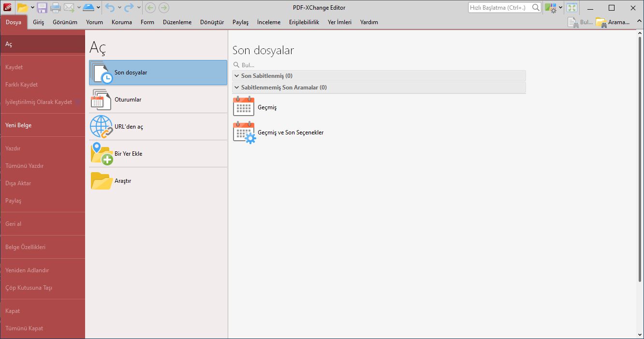Expand the Open folder dropdown arrow
The width and height of the screenshot is (644, 339).
32,8
